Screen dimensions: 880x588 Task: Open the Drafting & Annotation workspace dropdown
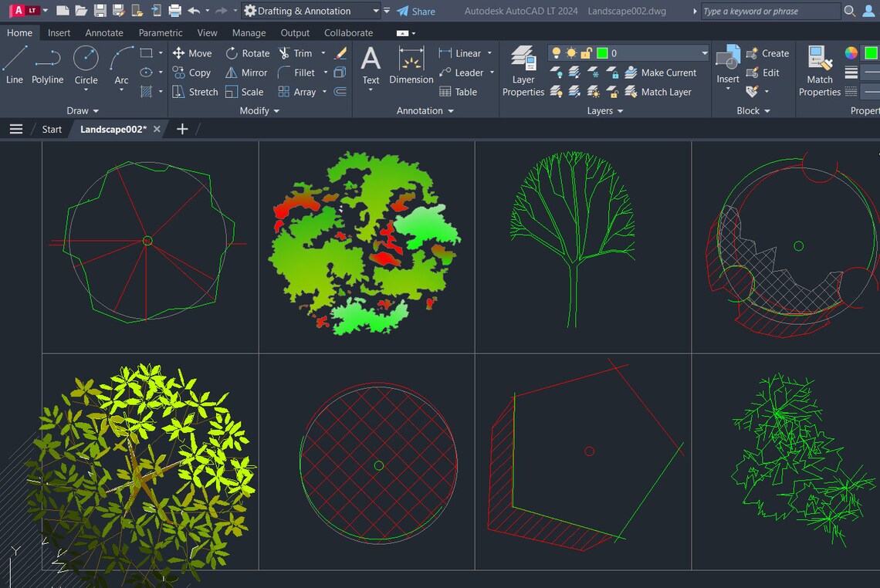point(376,11)
